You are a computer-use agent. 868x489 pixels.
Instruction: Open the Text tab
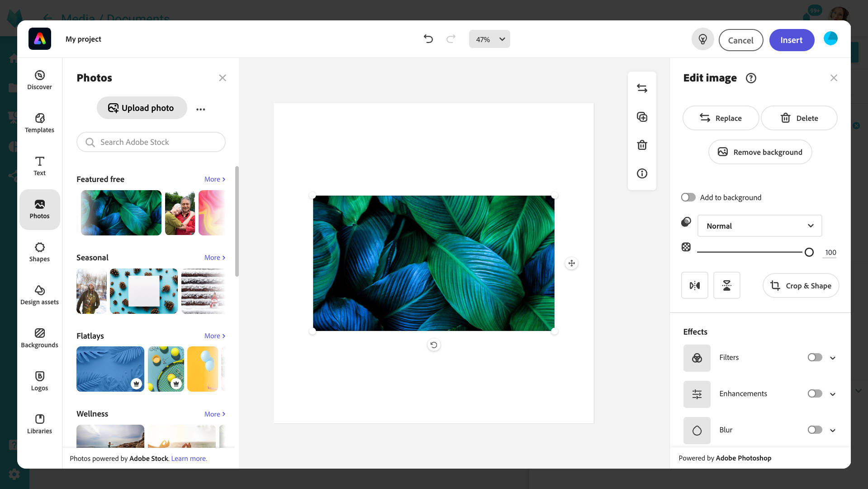coord(40,166)
